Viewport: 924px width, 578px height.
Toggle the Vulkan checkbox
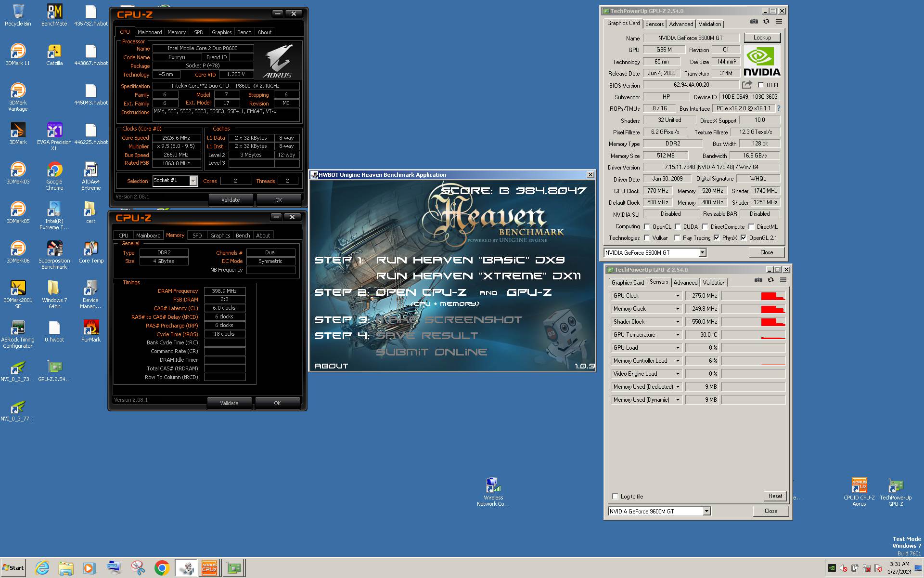pyautogui.click(x=647, y=238)
